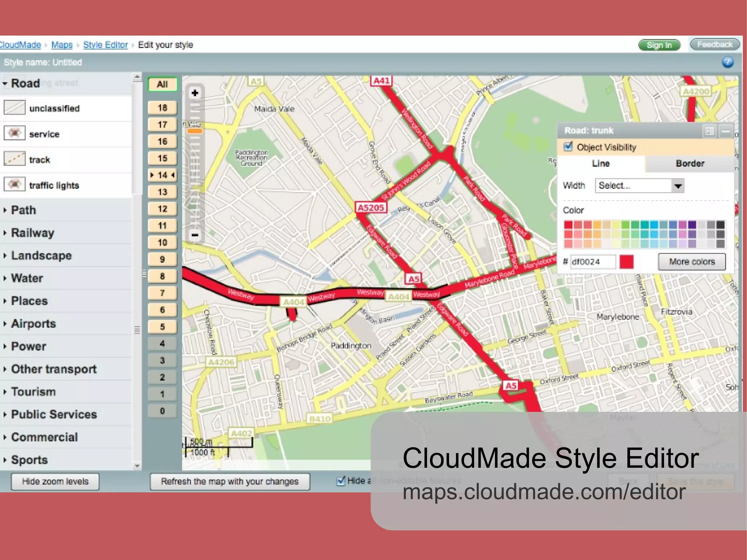The width and height of the screenshot is (747, 560).
Task: Expand the Airports category
Action: [x=5, y=324]
